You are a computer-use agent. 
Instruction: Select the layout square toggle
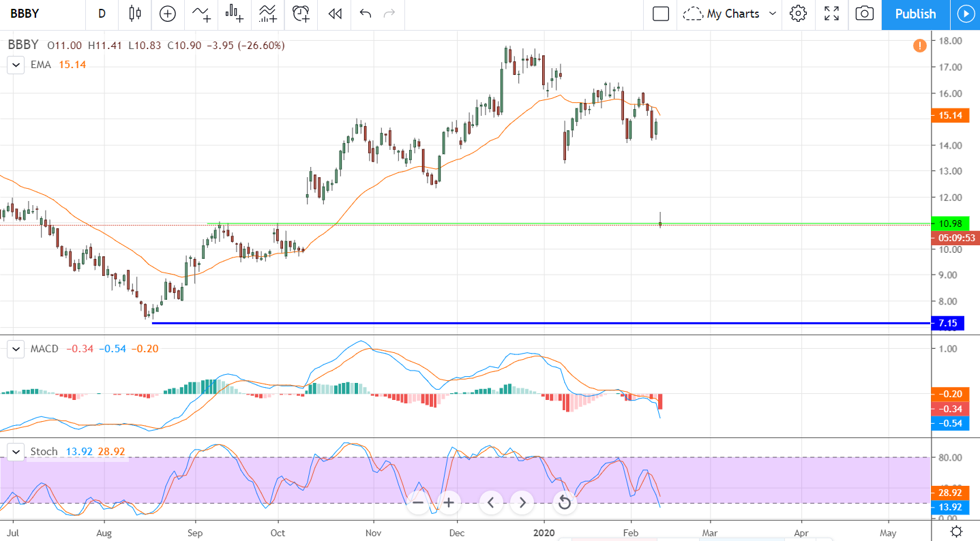pyautogui.click(x=660, y=14)
